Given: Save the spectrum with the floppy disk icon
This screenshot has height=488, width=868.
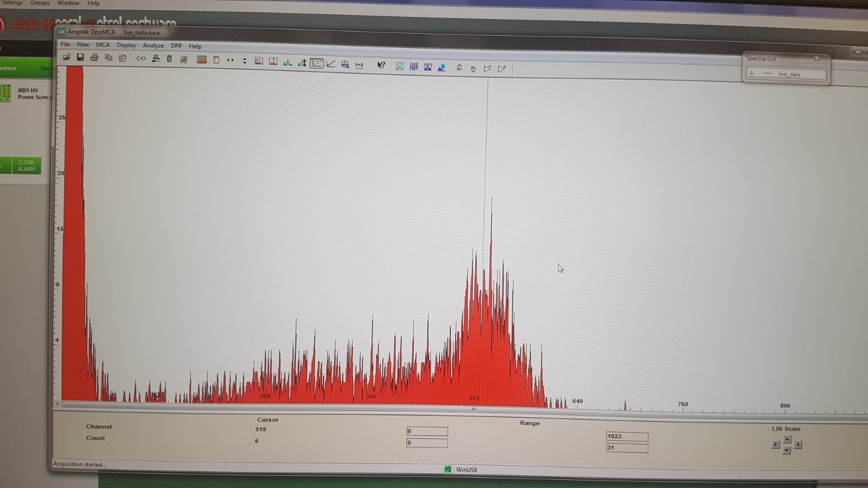Looking at the screenshot, I should pos(80,57).
